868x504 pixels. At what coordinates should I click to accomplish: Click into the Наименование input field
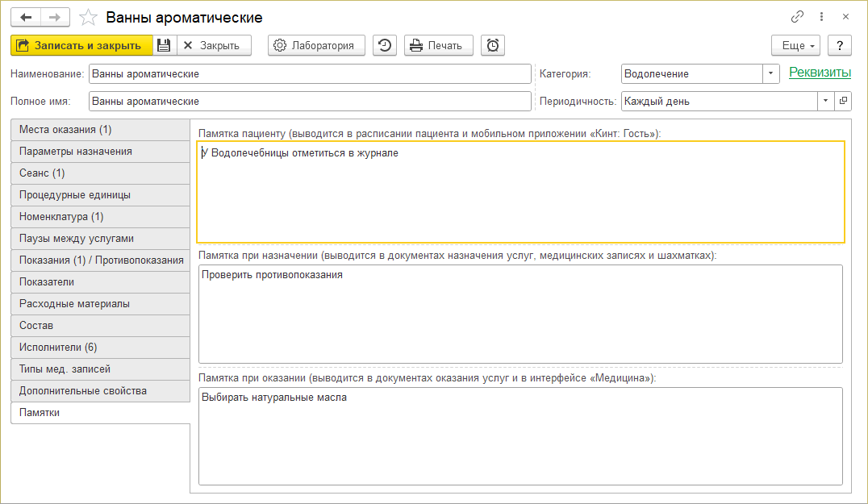[x=310, y=73]
